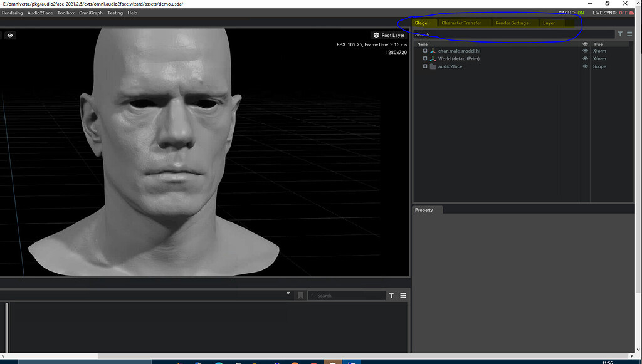642x364 pixels.
Task: Select the char_male_model_hi Xform icon
Action: coord(433,51)
